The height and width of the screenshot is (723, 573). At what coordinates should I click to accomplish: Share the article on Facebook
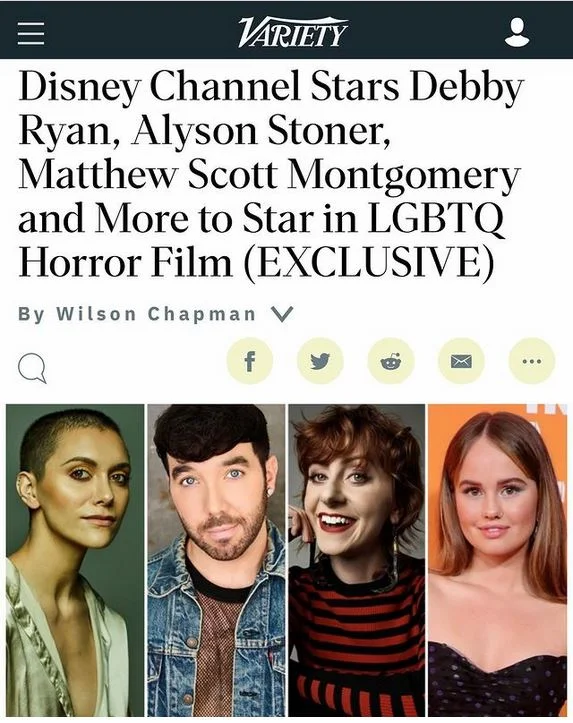tap(249, 361)
